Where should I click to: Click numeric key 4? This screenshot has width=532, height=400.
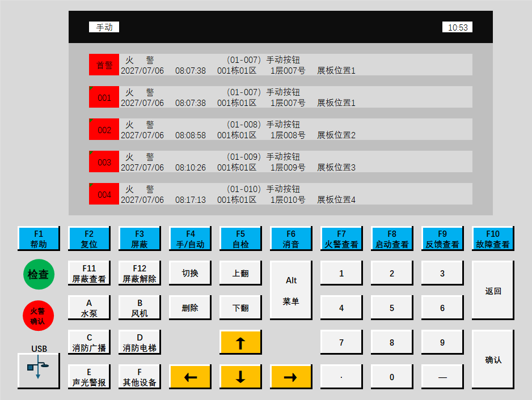tap(341, 308)
